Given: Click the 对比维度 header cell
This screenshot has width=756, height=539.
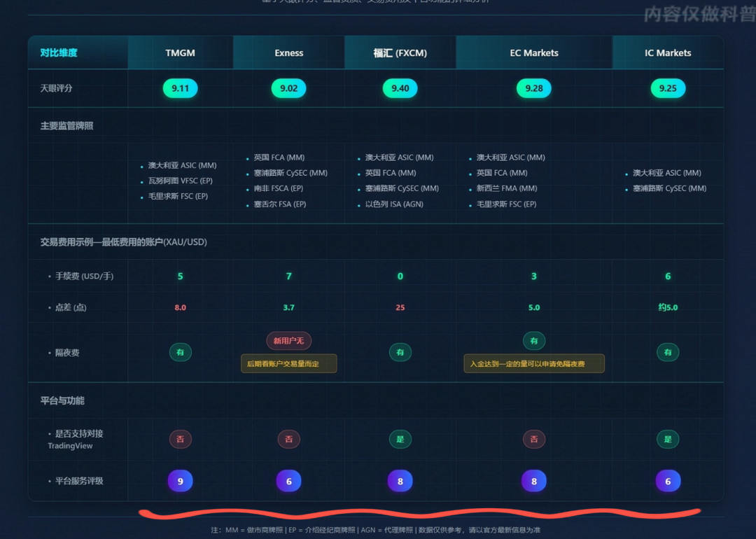Looking at the screenshot, I should (59, 53).
